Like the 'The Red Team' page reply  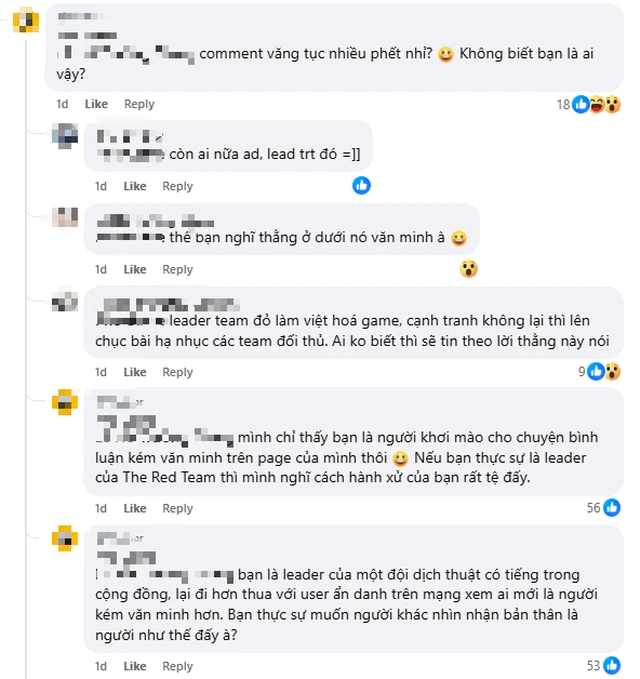pyautogui.click(x=135, y=508)
